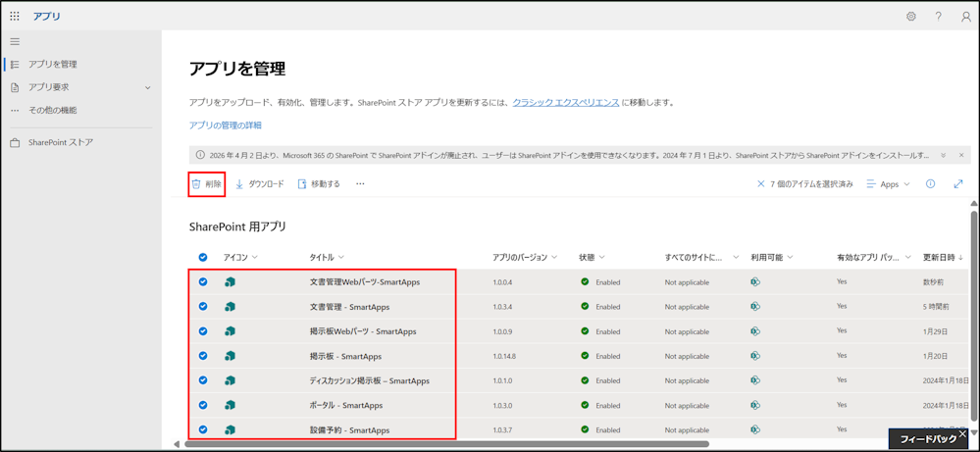Click the アプリ title in the top bar

(47, 17)
